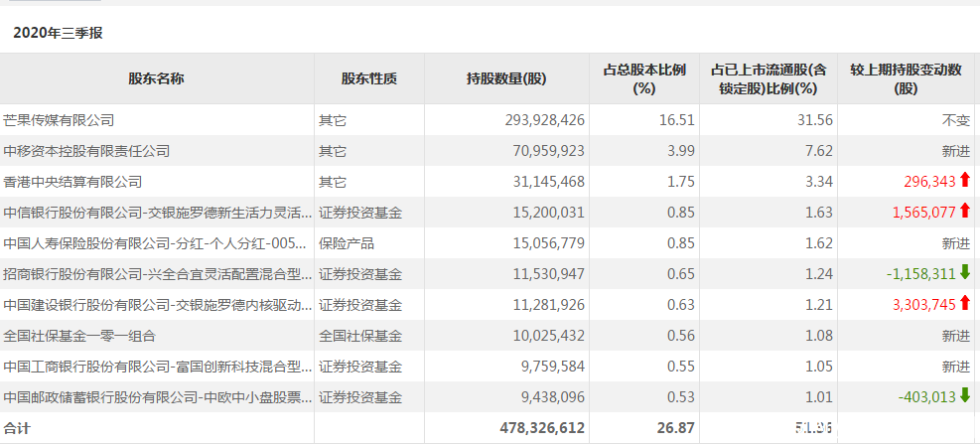Image resolution: width=980 pixels, height=445 pixels.
Task: Click the 股东名称 column header
Action: pos(156,78)
